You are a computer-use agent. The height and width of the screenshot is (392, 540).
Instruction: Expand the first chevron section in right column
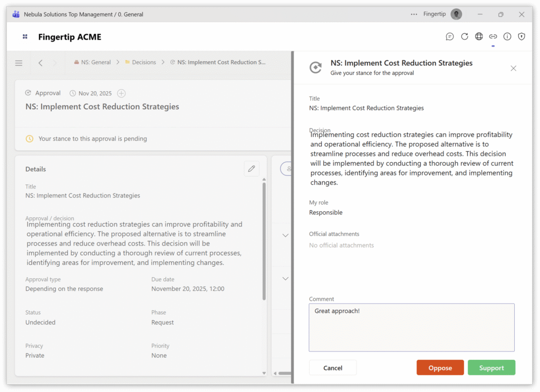(285, 236)
